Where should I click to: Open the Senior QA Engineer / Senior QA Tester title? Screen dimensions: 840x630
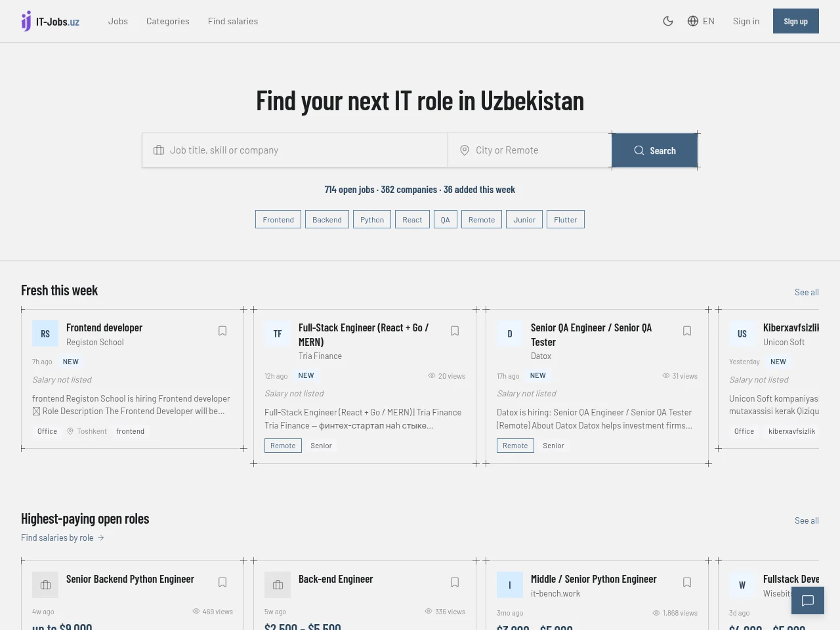tap(591, 335)
